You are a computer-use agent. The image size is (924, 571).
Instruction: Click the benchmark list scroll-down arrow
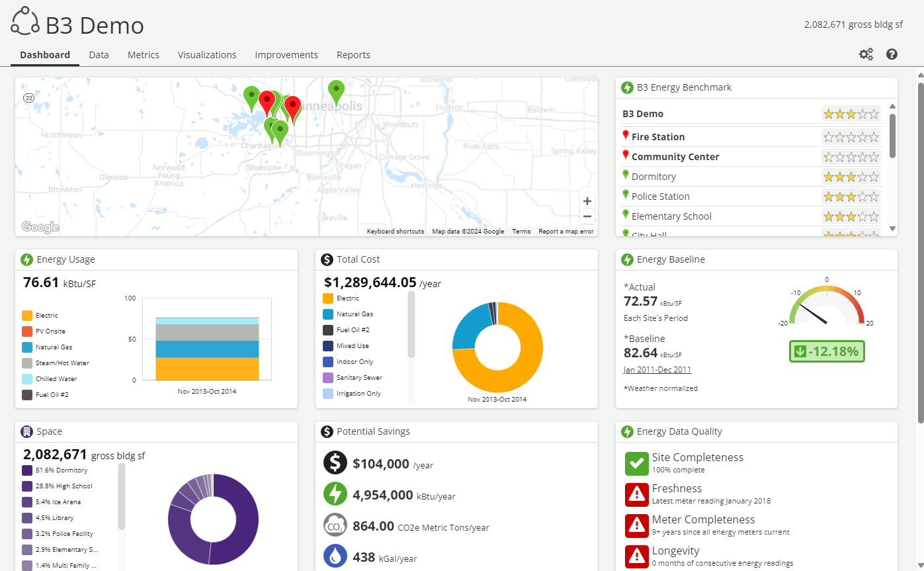click(892, 228)
